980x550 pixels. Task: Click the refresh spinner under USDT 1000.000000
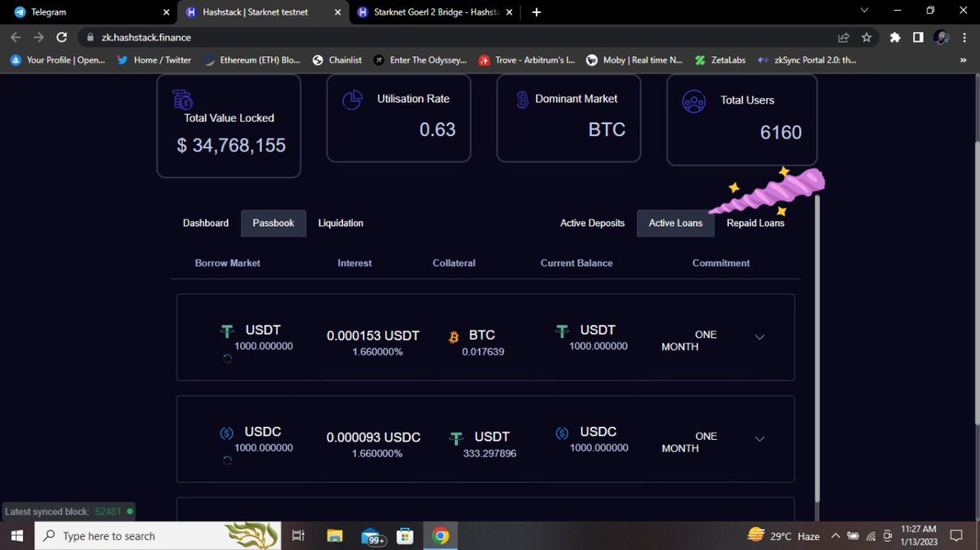pyautogui.click(x=227, y=358)
